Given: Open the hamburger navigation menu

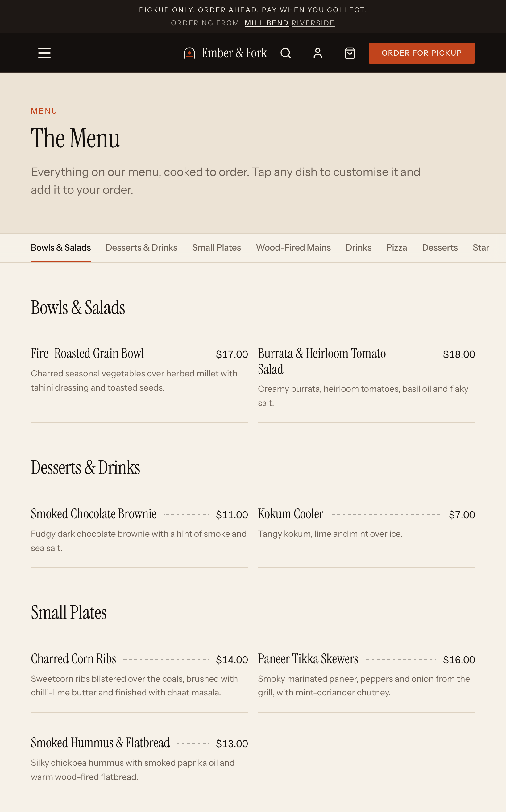Looking at the screenshot, I should click(x=44, y=53).
